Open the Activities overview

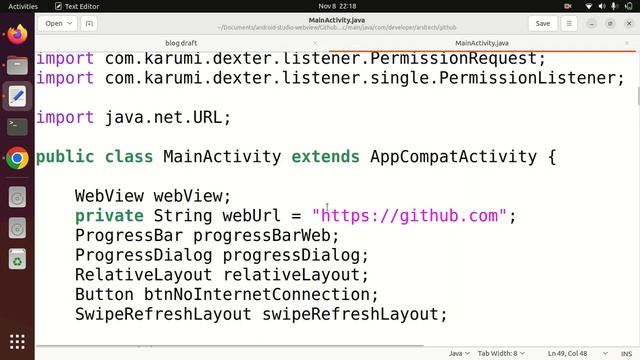23,6
